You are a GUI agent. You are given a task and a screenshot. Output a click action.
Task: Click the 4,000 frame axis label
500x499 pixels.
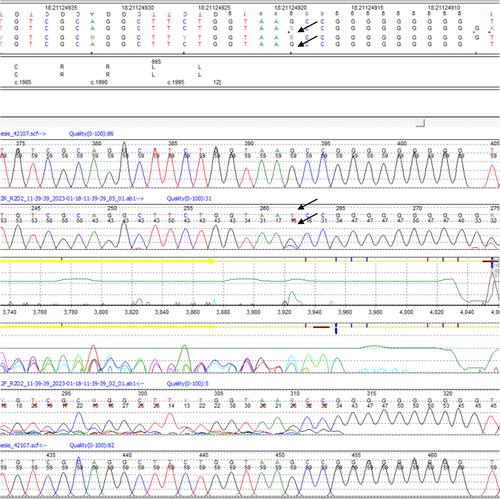coord(406,312)
